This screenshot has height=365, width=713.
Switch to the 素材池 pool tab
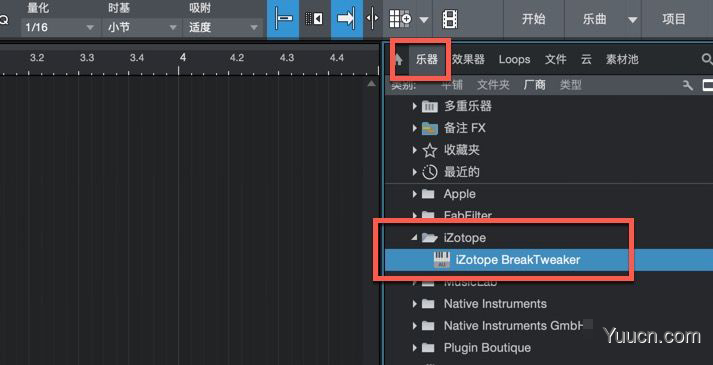click(622, 59)
